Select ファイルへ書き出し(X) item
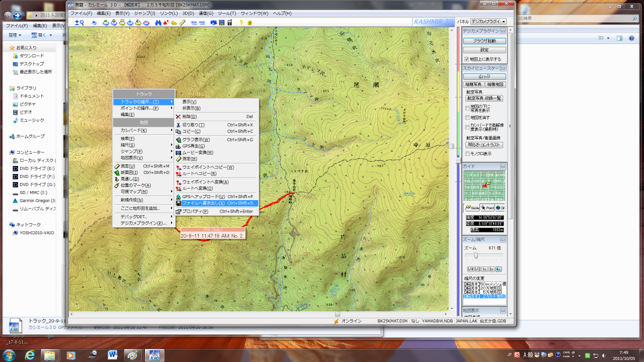The image size is (644, 362). (216, 203)
